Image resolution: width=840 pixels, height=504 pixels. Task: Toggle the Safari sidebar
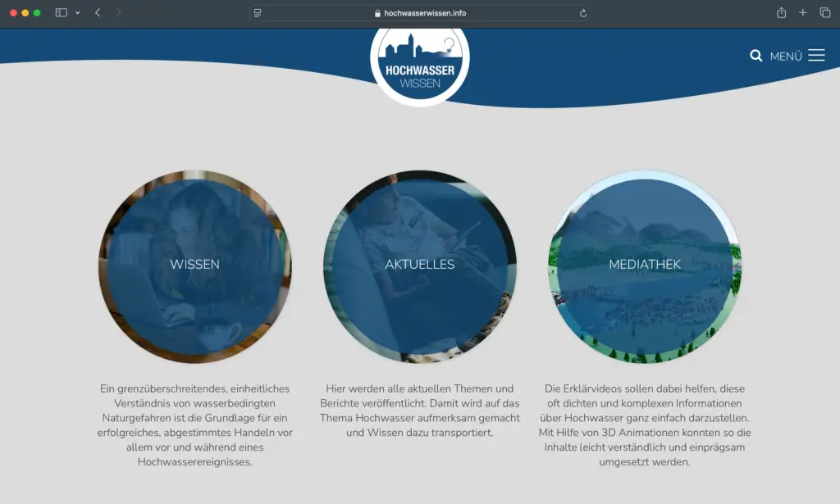pyautogui.click(x=62, y=13)
